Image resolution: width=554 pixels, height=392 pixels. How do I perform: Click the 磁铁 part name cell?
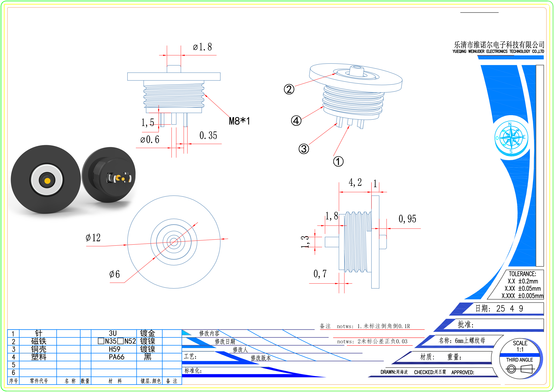coord(38,341)
